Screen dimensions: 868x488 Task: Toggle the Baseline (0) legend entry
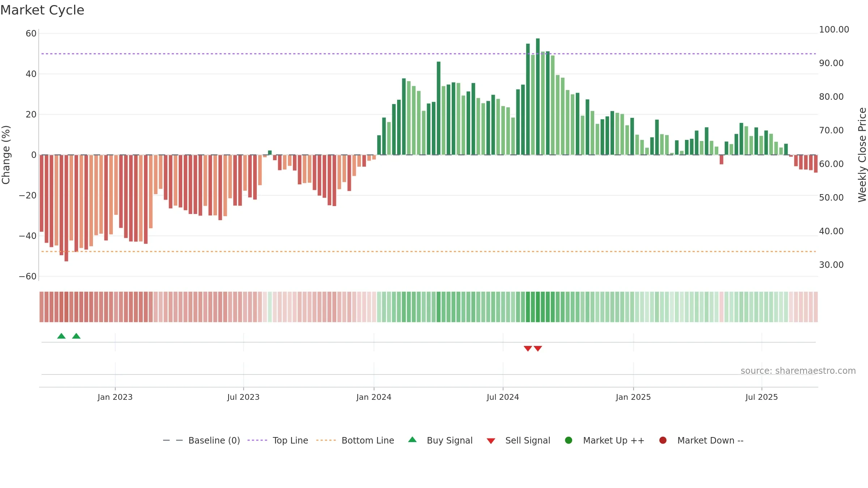coord(201,440)
